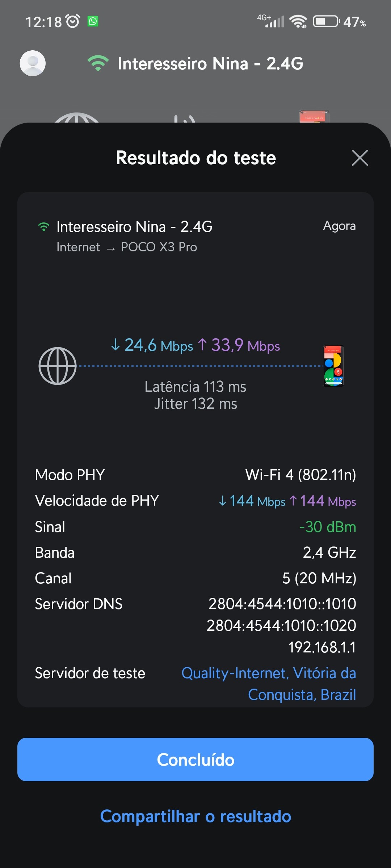
Task: Tap Compartilhar o resultado link
Action: click(195, 817)
